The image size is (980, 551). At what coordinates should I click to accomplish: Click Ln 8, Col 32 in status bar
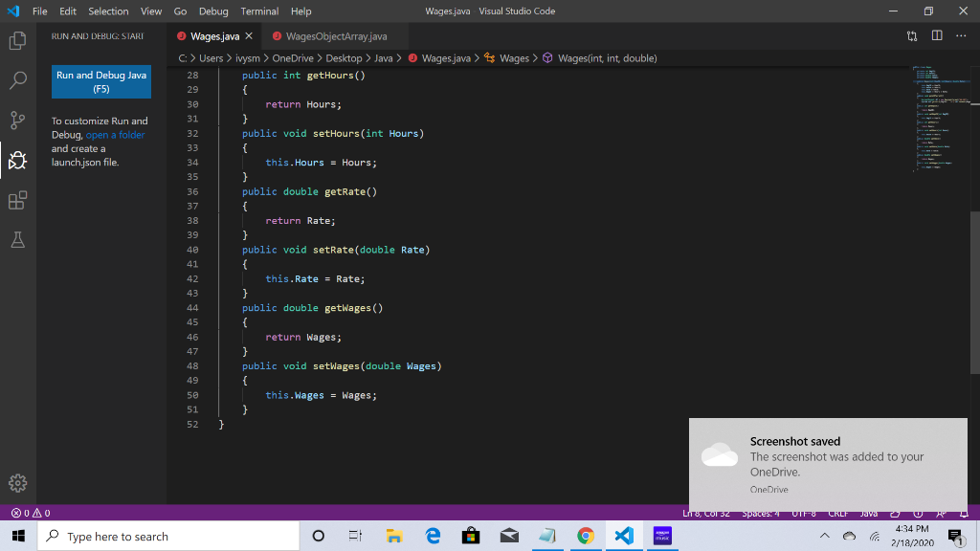click(705, 514)
